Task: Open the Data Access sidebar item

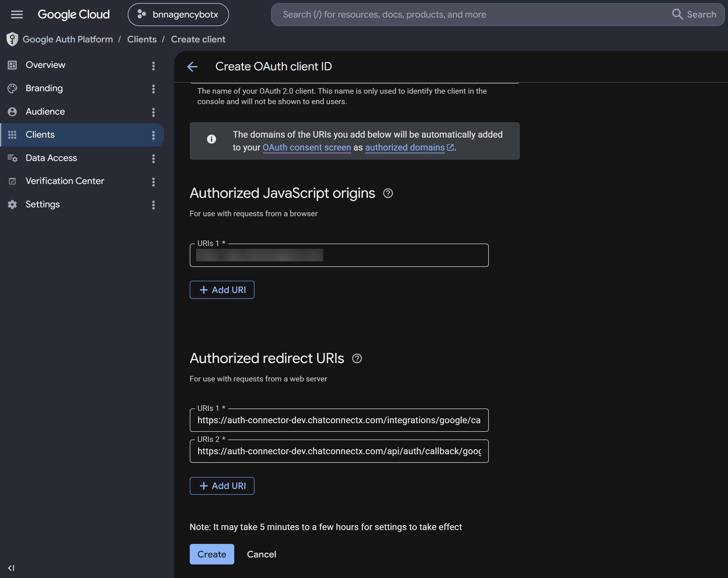Action: (x=82, y=158)
